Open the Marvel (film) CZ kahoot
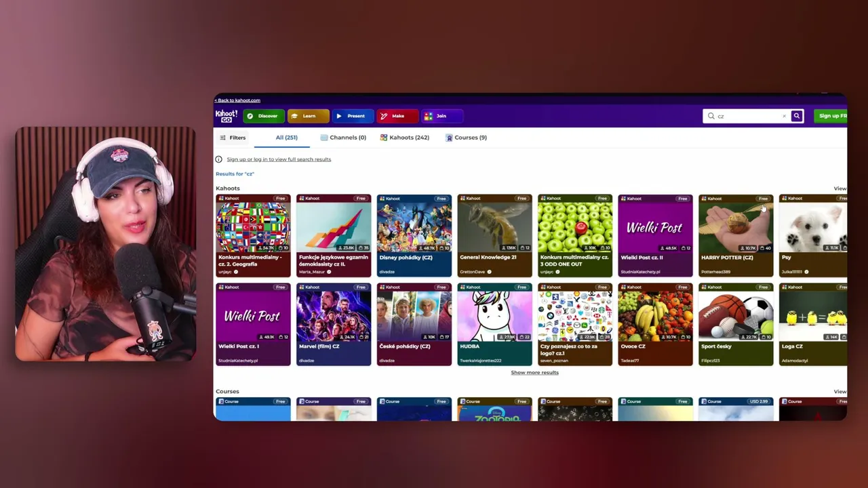The image size is (868, 488). [x=334, y=325]
